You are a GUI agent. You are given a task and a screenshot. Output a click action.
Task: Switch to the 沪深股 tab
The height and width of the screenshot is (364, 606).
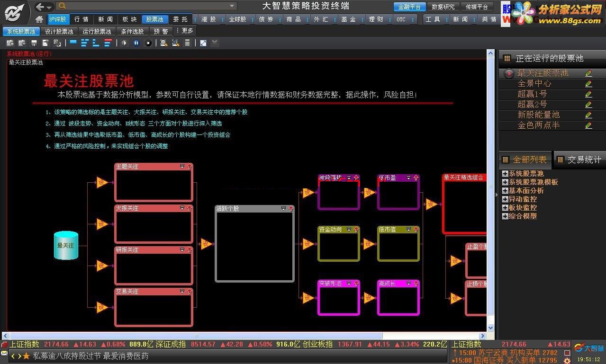[58, 19]
